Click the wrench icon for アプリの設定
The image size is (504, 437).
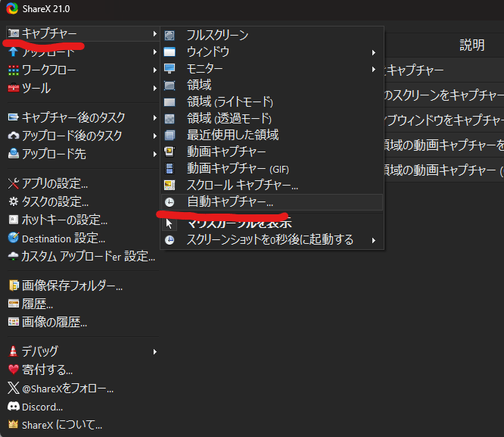[13, 183]
